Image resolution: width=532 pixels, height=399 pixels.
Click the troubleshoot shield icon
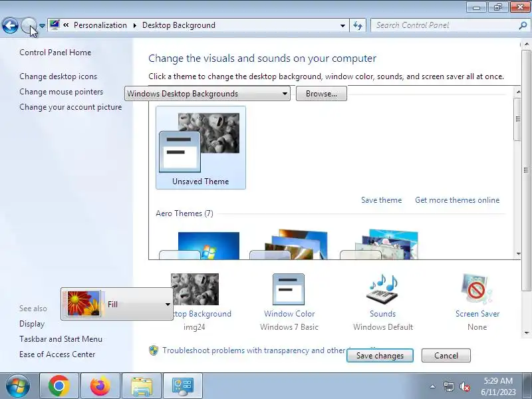pos(154,350)
